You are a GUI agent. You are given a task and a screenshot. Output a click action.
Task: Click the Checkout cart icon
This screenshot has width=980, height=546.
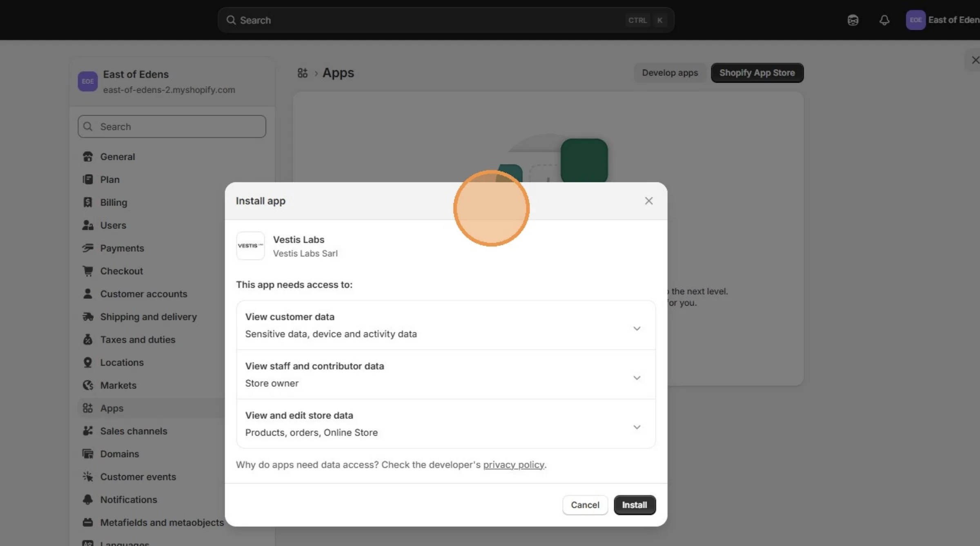(x=88, y=271)
